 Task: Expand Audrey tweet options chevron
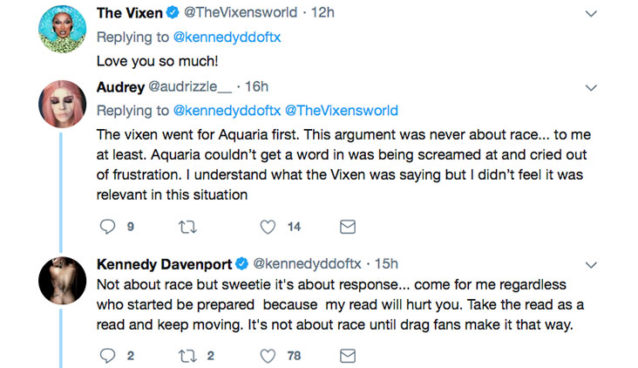[x=591, y=88]
